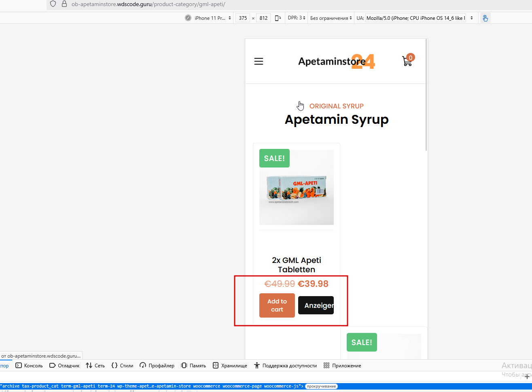This screenshot has width=532, height=392.
Task: Switch to the Приложение tab
Action: point(342,365)
